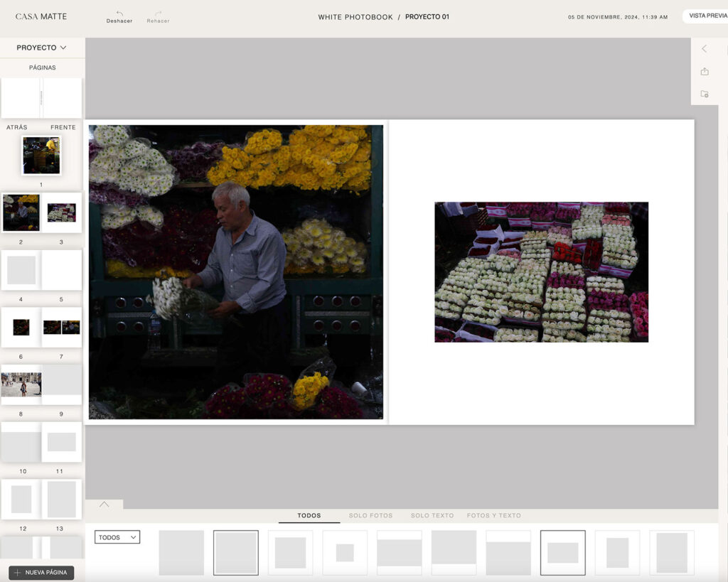Select the page 8 street photo thumbnail
The width and height of the screenshot is (728, 582).
click(21, 384)
